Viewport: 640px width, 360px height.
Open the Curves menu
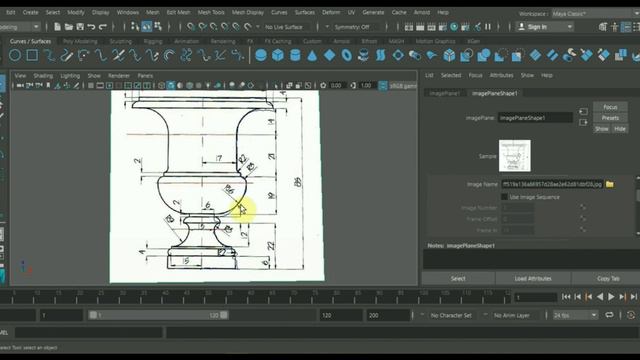(279, 13)
